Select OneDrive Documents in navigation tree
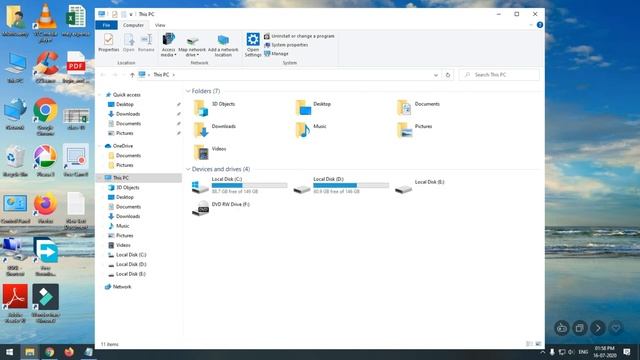Screen dimensions: 640x360 click(125, 156)
